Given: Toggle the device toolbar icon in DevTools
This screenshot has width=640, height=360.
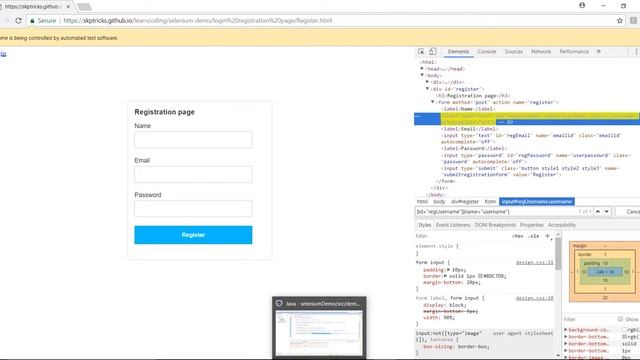Looking at the screenshot, I should (432, 52).
